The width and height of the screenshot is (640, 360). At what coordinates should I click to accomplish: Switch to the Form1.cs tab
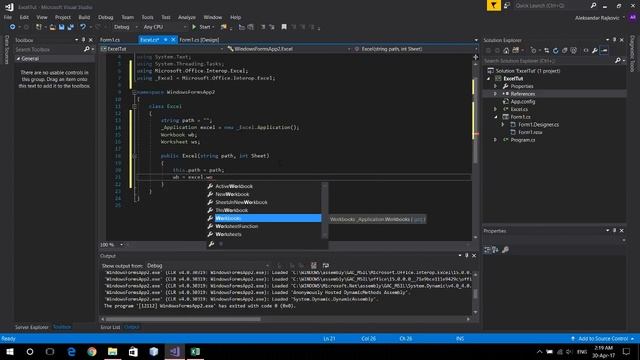click(x=110, y=40)
